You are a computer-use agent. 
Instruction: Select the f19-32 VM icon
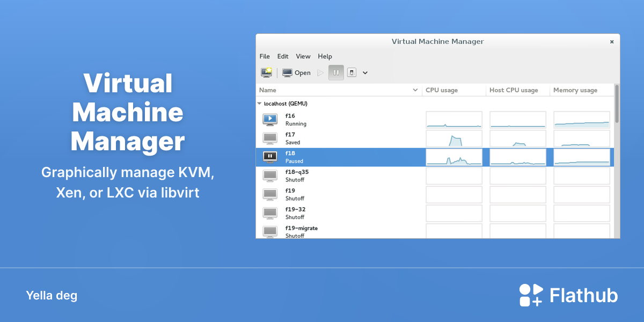point(270,213)
